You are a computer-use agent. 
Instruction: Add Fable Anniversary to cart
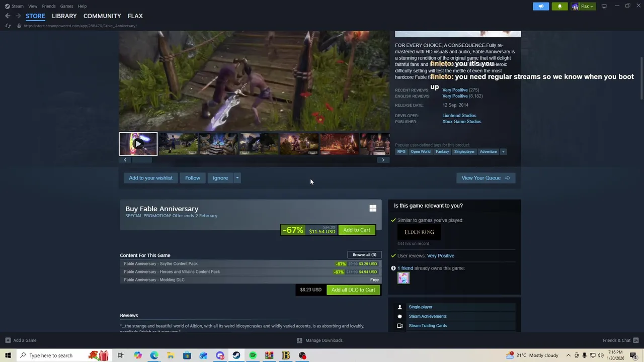pos(357,230)
